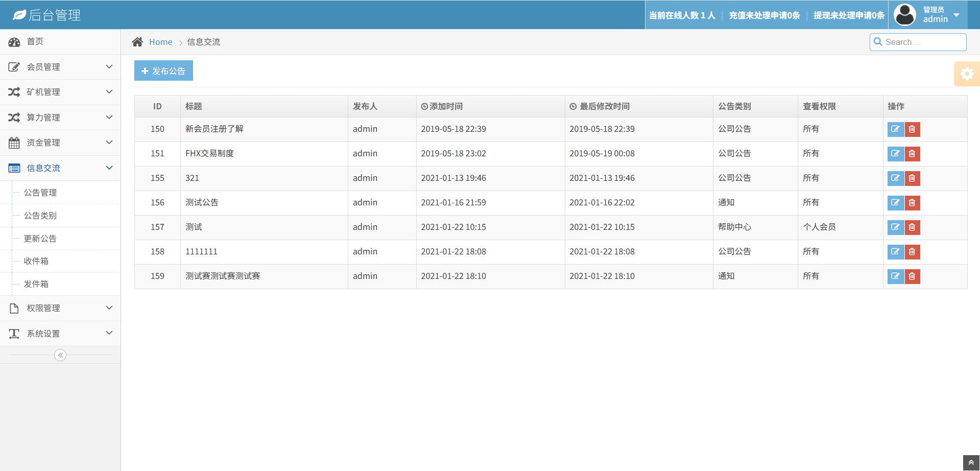Click the home icon in breadcrumb
The width and height of the screenshot is (980, 471).
[137, 42]
